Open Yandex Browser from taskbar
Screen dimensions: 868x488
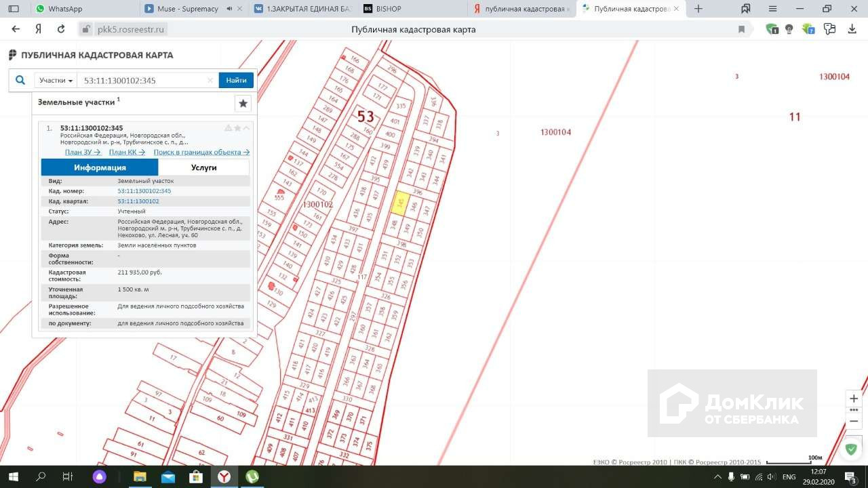pos(224,476)
